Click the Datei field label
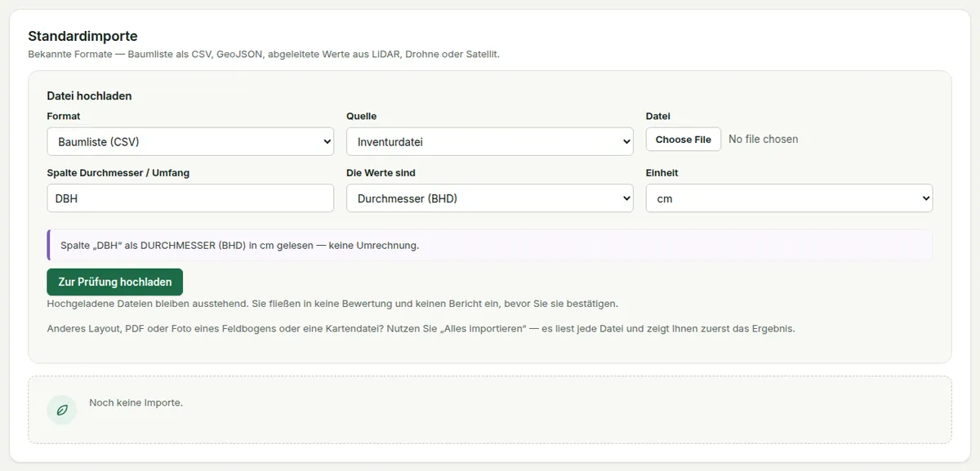The width and height of the screenshot is (980, 471). (x=658, y=116)
